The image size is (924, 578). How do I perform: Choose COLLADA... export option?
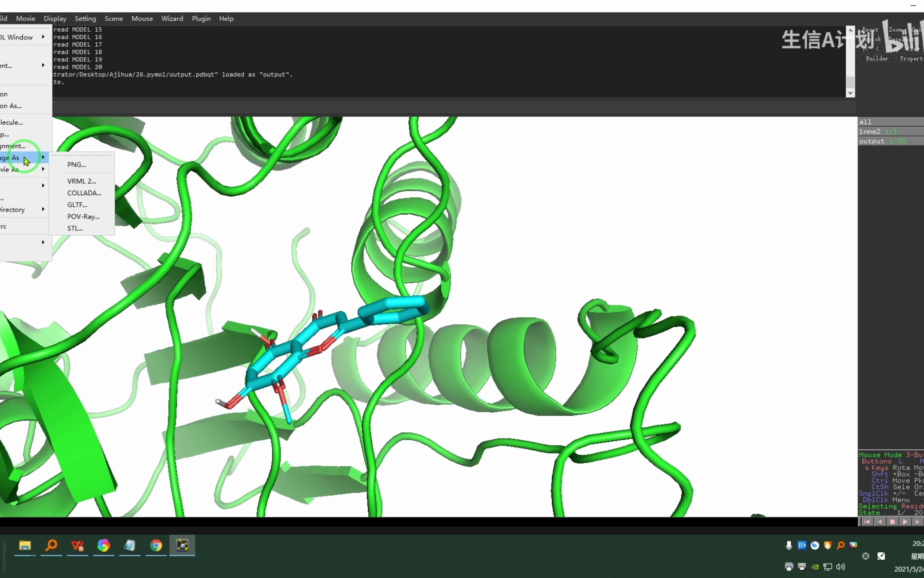(x=82, y=193)
